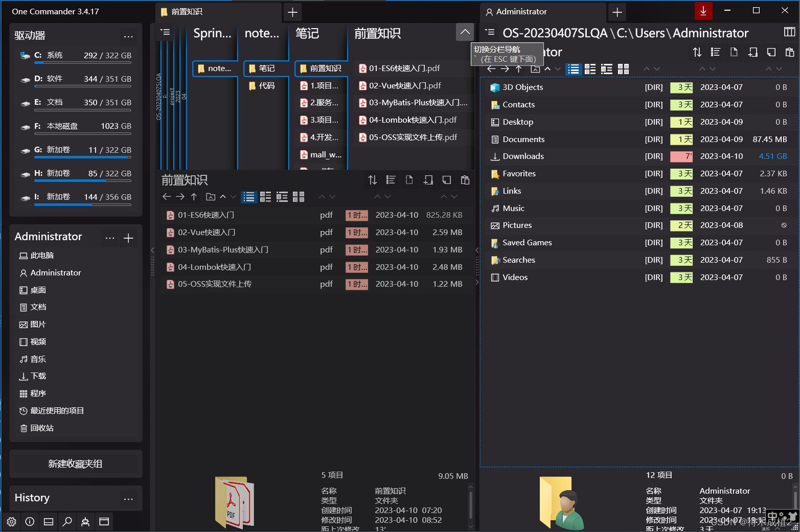Paste clipboard in left 前置知识 pane
Screen dimensions: 800x532
465,180
